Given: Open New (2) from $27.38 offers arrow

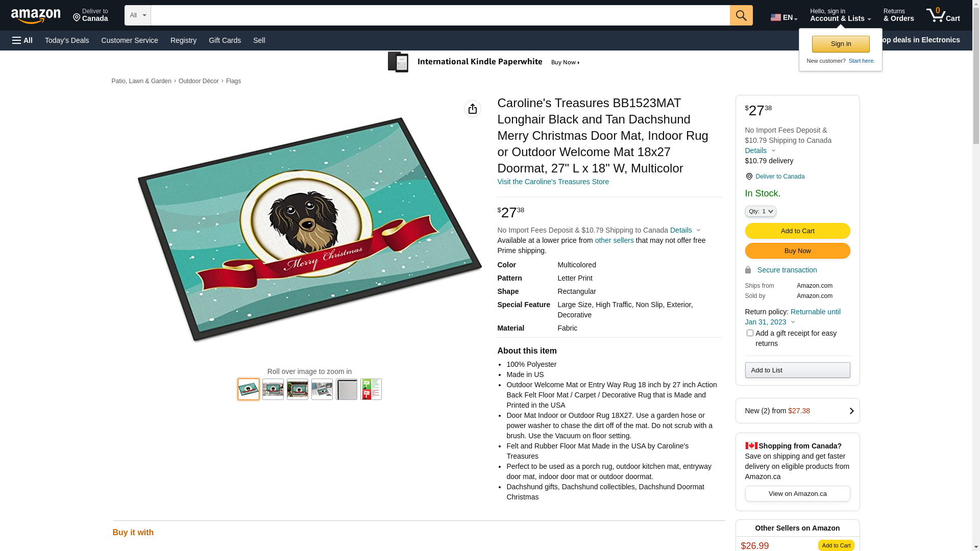Looking at the screenshot, I should coord(851,411).
